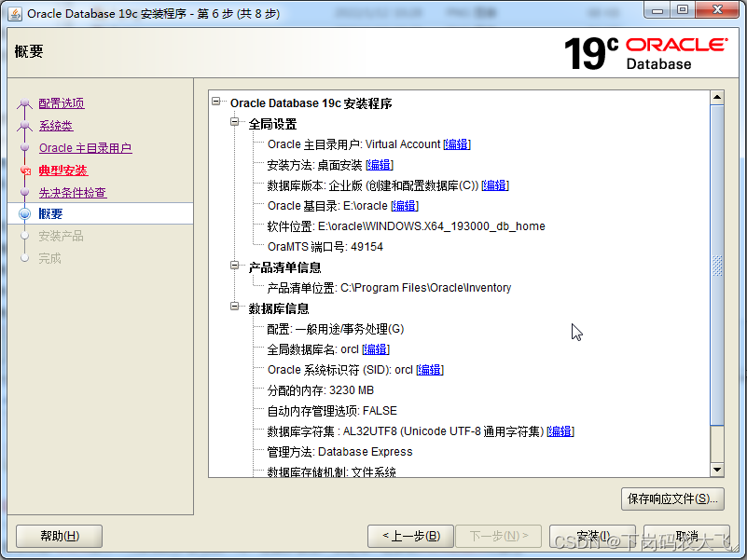This screenshot has height=560, width=747.
Task: Edit the Oracle 主目录用户 Virtual Account setting
Action: point(456,144)
